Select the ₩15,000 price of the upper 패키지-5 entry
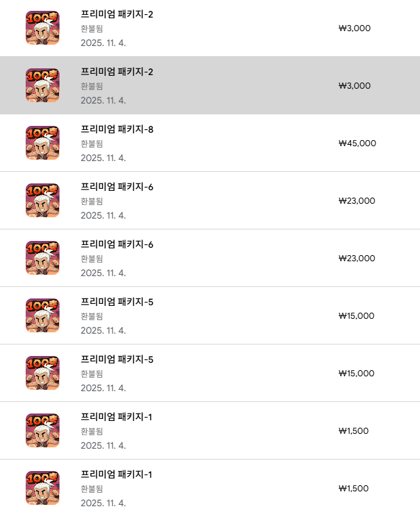Viewport: 420px width, 513px height. (x=356, y=316)
